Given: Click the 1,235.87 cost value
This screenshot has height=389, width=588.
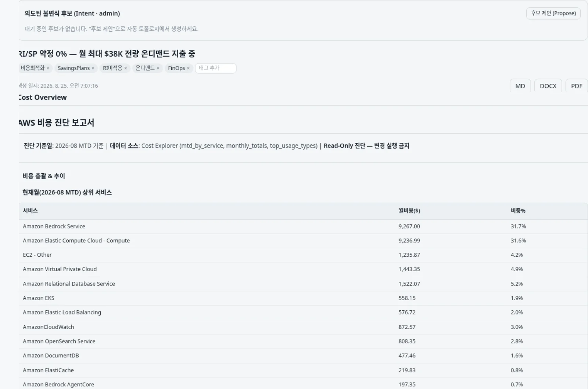Looking at the screenshot, I should pyautogui.click(x=409, y=255).
